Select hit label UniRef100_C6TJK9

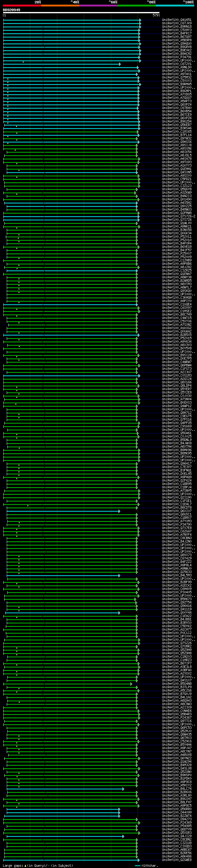177,23
